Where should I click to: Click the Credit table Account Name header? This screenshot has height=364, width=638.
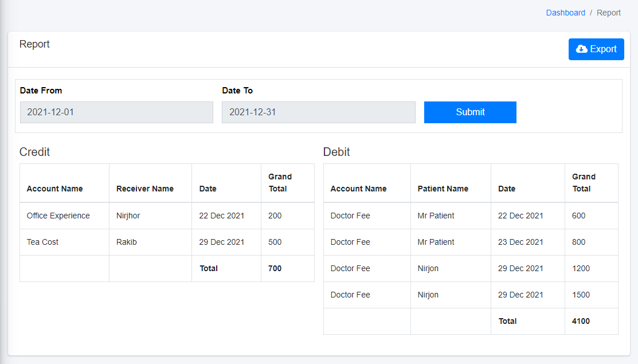pos(54,189)
